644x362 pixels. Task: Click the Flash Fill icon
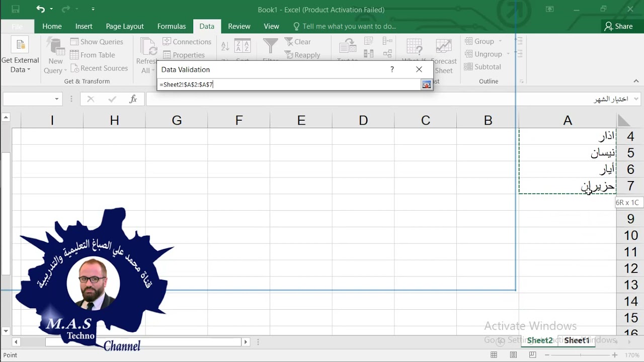368,41
